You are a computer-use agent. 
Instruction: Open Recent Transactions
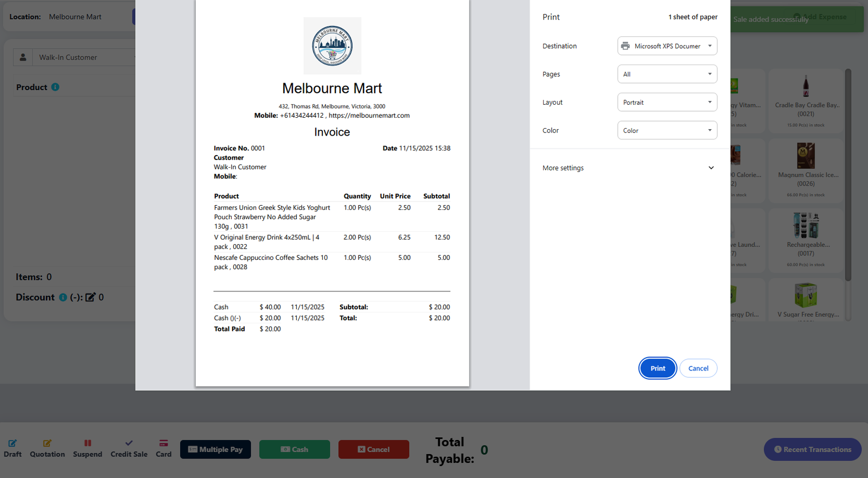tap(813, 449)
